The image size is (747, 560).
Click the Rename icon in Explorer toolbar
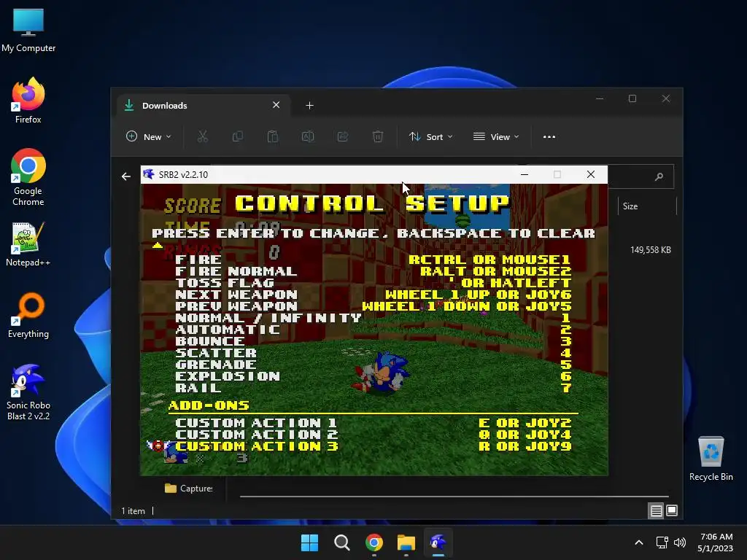coord(308,136)
